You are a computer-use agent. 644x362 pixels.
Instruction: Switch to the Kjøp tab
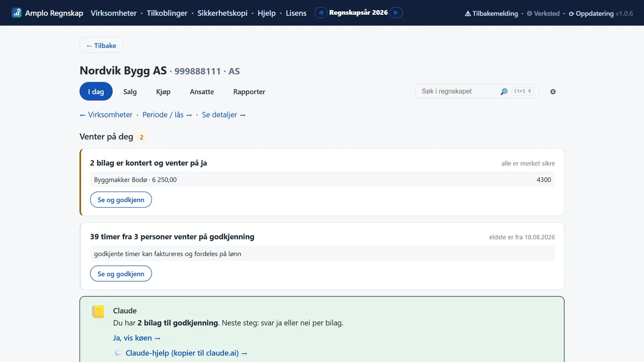tap(163, 91)
